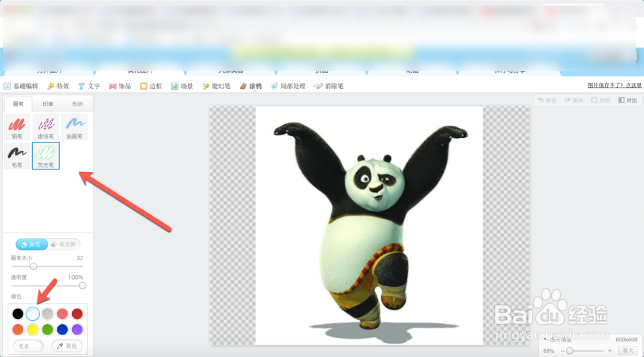Pick the orange color swatch

coord(17,329)
